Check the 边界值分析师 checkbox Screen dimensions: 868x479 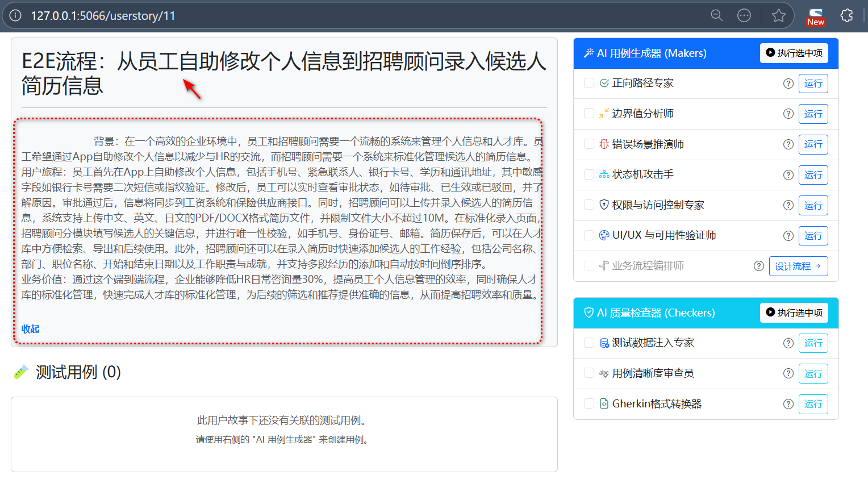point(589,113)
